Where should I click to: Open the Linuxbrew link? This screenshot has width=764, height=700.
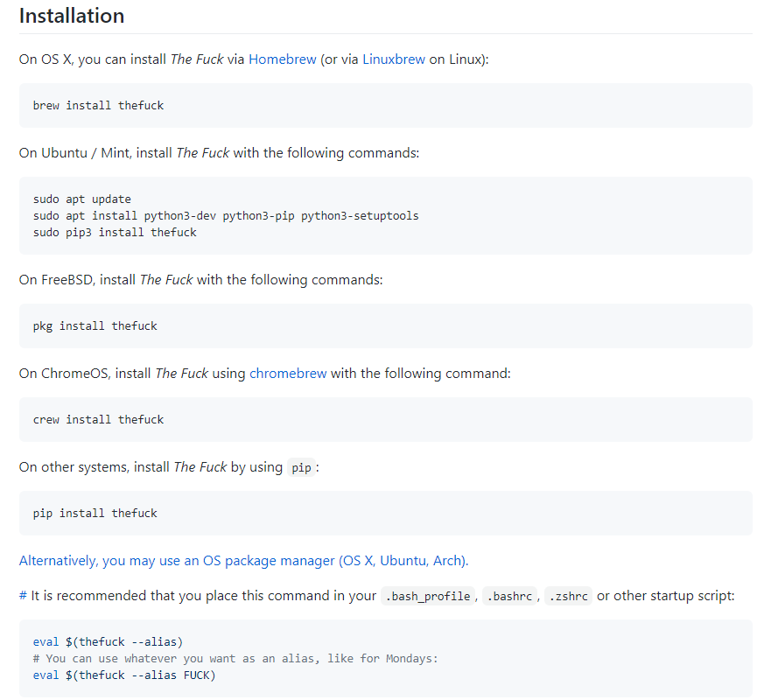pyautogui.click(x=394, y=59)
